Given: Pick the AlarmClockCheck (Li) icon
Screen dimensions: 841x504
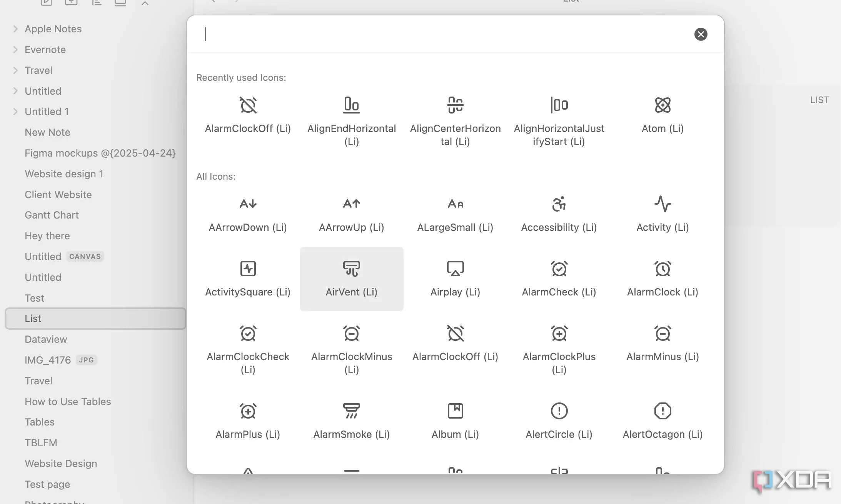Looking at the screenshot, I should coord(248,349).
